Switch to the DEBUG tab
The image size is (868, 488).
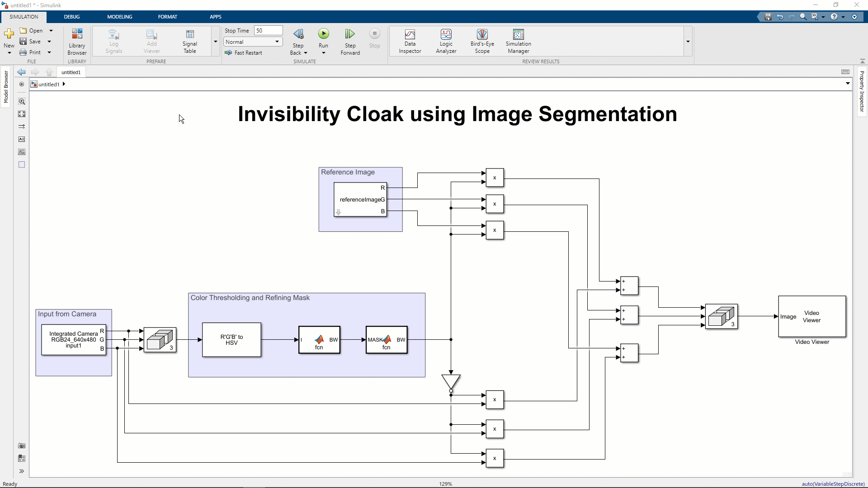click(x=71, y=17)
